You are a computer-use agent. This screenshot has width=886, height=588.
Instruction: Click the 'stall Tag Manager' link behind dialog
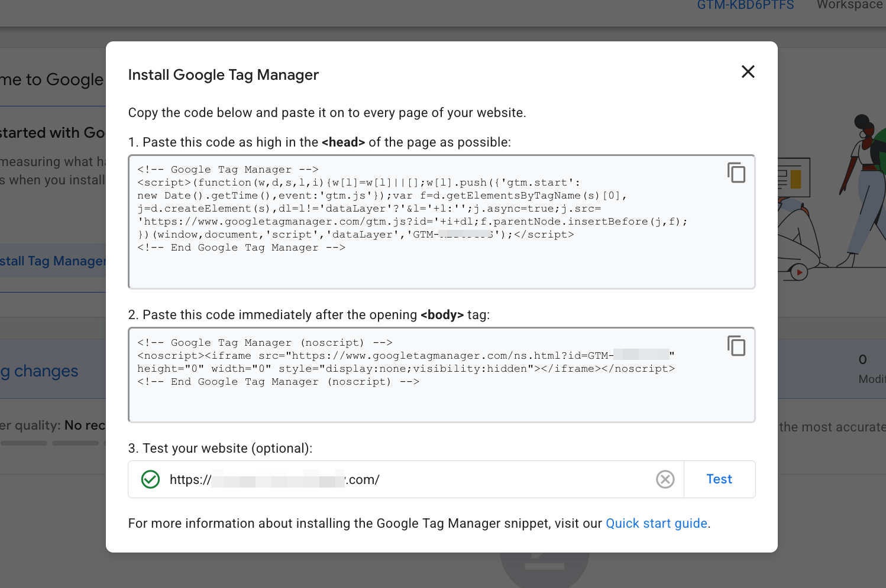53,261
